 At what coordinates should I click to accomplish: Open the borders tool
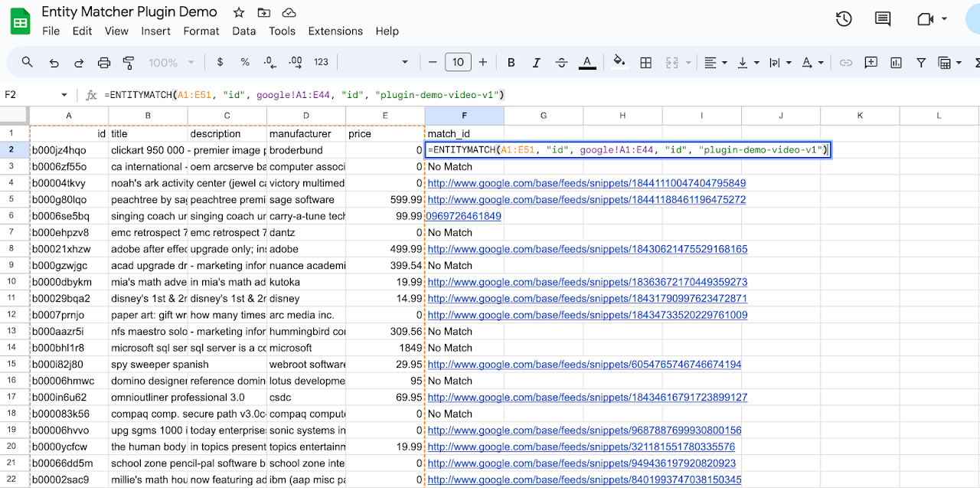646,63
